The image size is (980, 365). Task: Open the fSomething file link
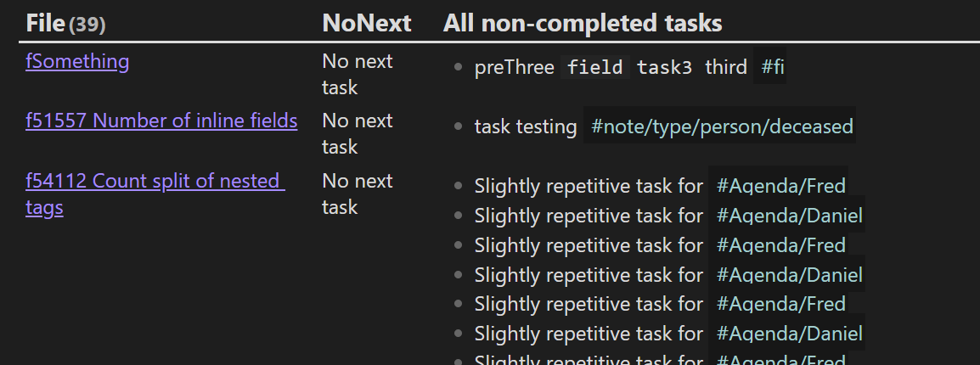[77, 61]
